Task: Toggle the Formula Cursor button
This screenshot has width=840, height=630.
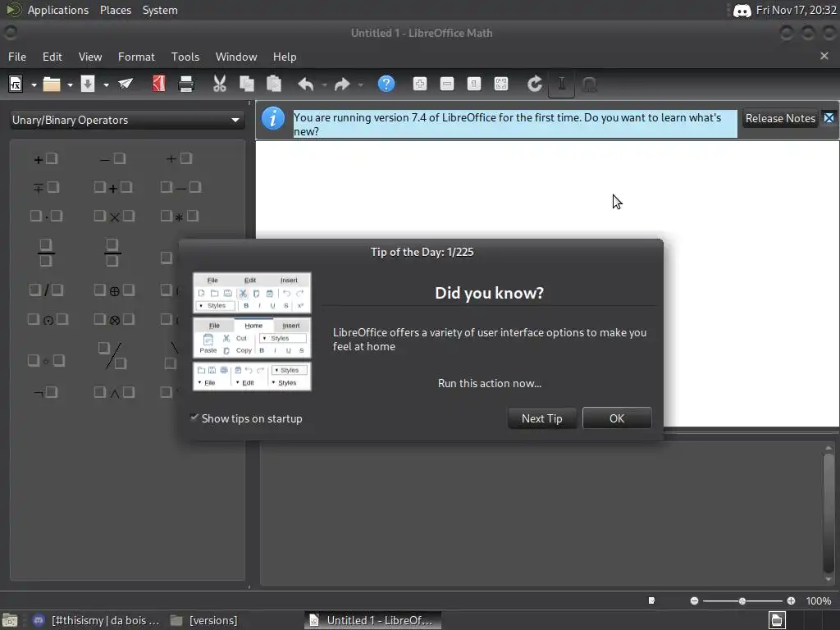Action: click(x=561, y=84)
